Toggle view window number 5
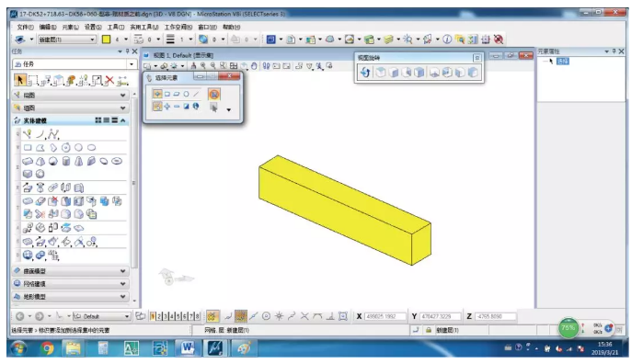Image resolution: width=643 pixels, height=364 pixels. point(178,316)
